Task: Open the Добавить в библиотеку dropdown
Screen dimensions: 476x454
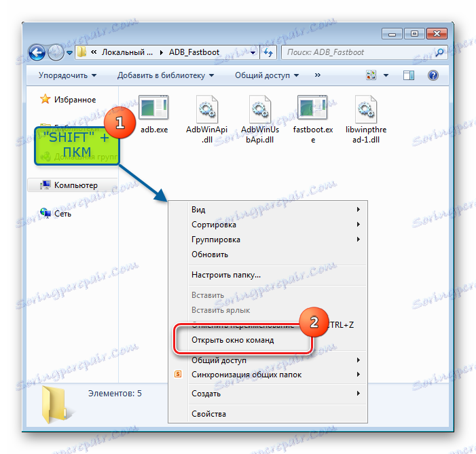Action: pos(166,75)
